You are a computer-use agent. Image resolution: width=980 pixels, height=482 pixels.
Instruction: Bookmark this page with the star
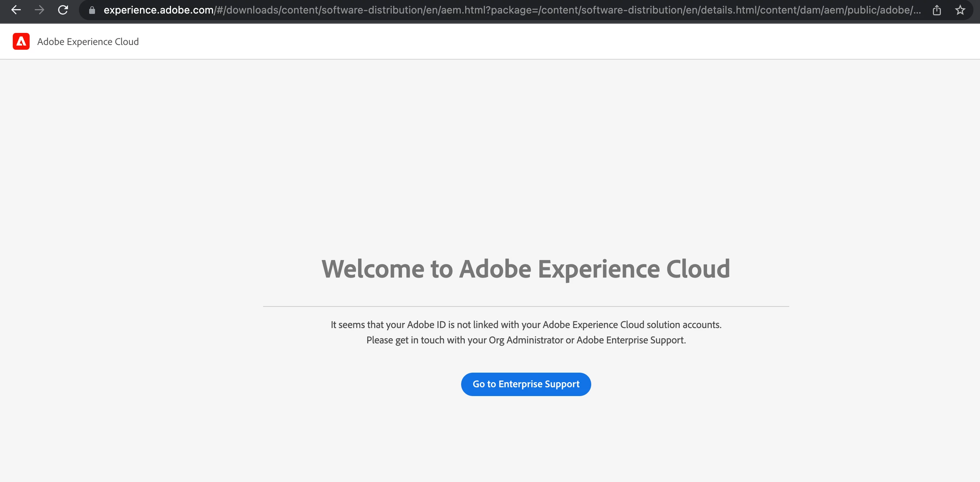click(x=960, y=10)
